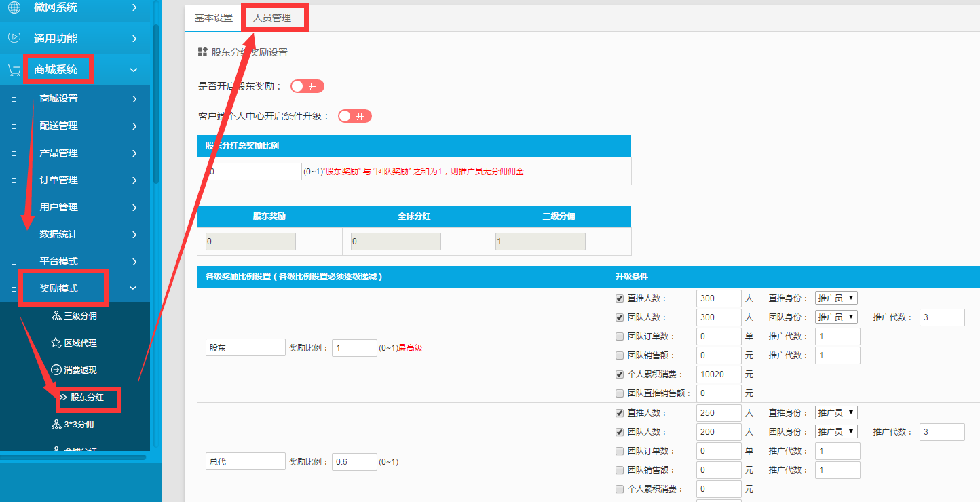The image size is (980, 502).
Task: Switch to 人员管理 tab
Action: (x=272, y=18)
